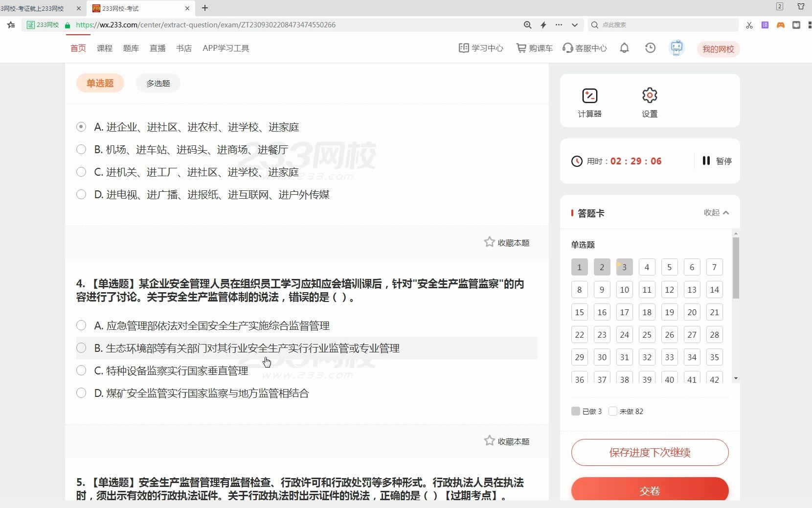812x508 pixels.
Task: Collapse the 答题卡 panel with 收起
Action: [x=716, y=212]
